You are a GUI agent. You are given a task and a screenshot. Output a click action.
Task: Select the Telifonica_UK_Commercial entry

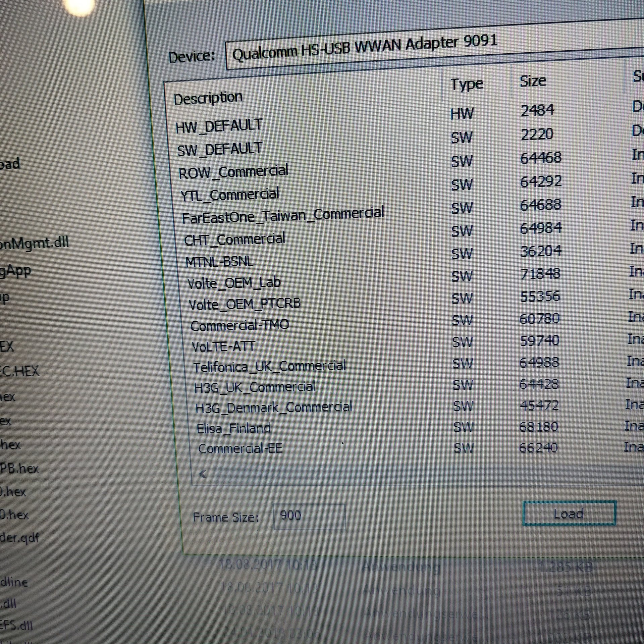(269, 366)
